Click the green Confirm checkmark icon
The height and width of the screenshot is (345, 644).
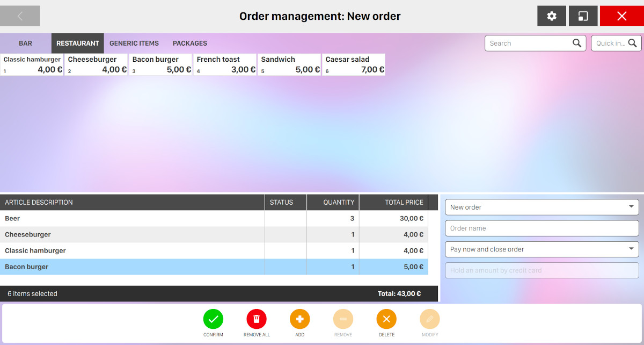pos(213,319)
